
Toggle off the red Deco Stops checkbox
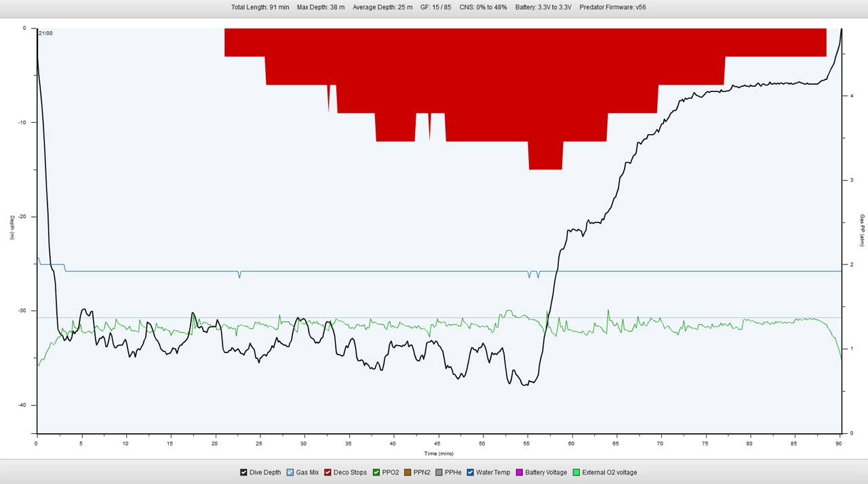328,472
